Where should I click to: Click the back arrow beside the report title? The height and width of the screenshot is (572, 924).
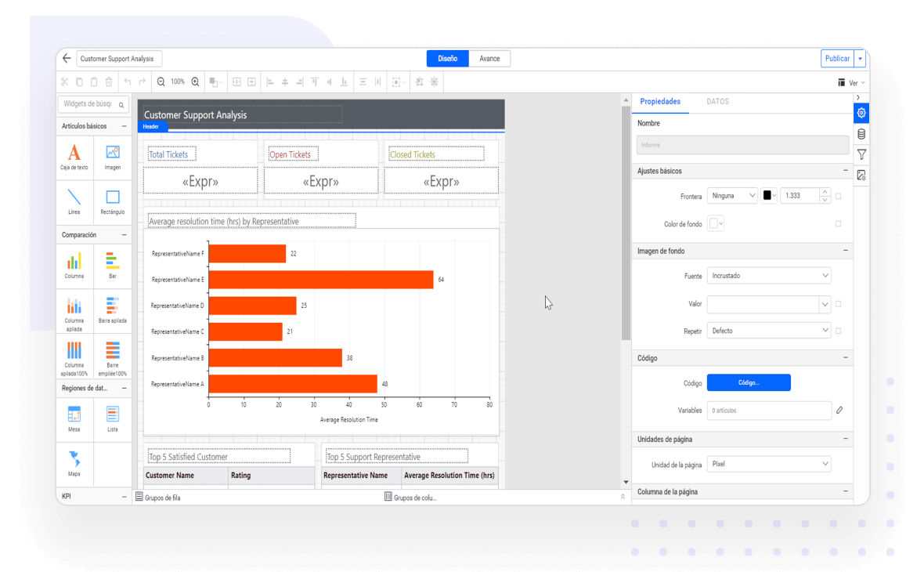67,59
